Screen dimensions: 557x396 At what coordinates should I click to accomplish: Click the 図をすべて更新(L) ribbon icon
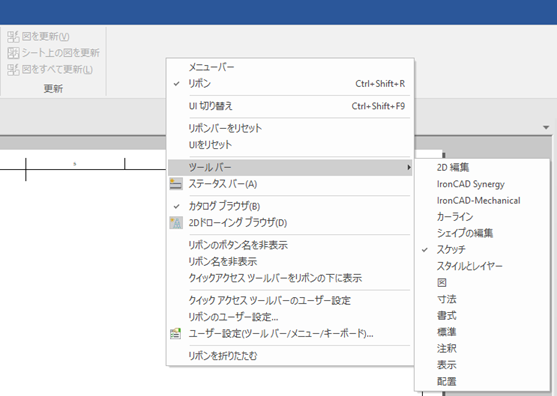13,70
